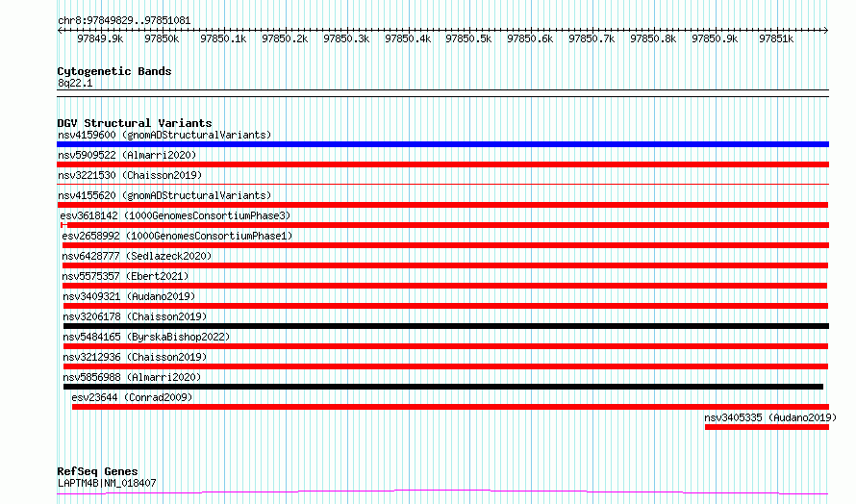Click the thin nsv3221530 variant line

tap(442, 184)
